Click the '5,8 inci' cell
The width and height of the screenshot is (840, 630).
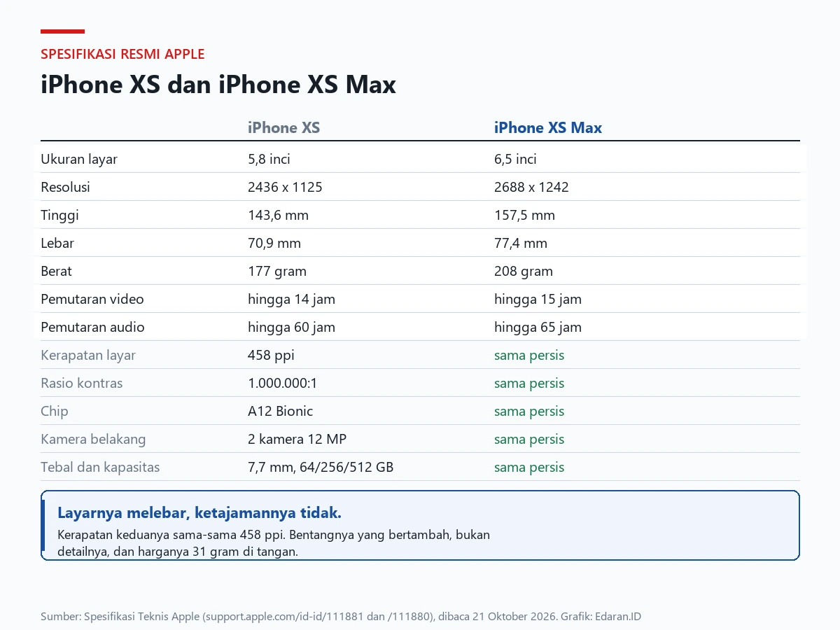[x=269, y=159]
